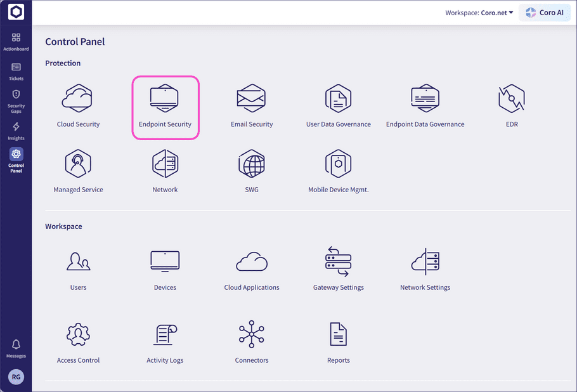This screenshot has width=577, height=392.
Task: Open Mobile Device Mgmt
Action: click(338, 170)
